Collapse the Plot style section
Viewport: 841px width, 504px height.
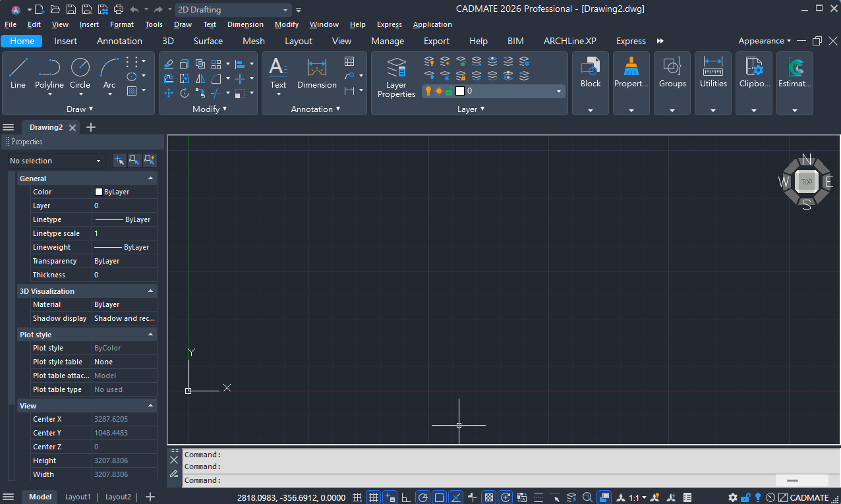(x=150, y=335)
